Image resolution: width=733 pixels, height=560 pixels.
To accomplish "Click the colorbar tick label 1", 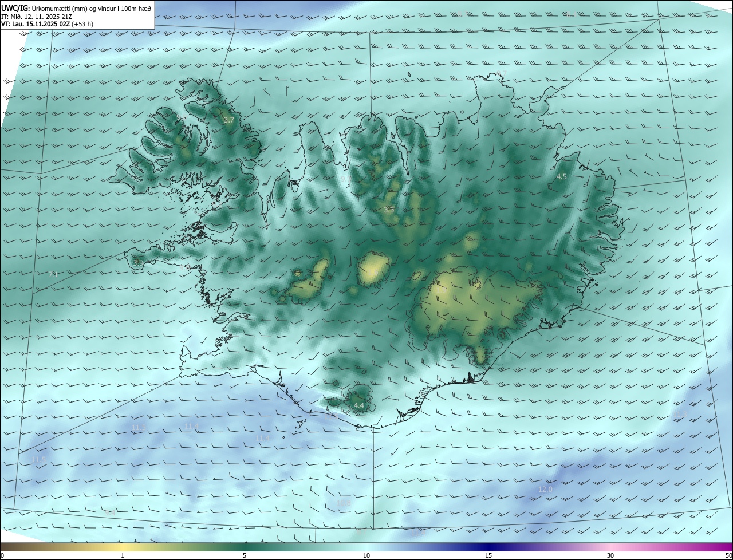I will pyautogui.click(x=123, y=555).
